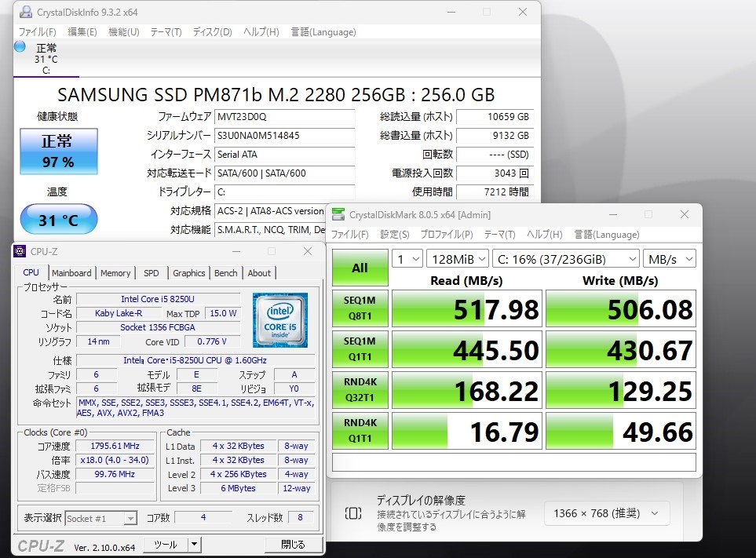Switch to the Mainboard tab in CPU-Z

tap(71, 273)
